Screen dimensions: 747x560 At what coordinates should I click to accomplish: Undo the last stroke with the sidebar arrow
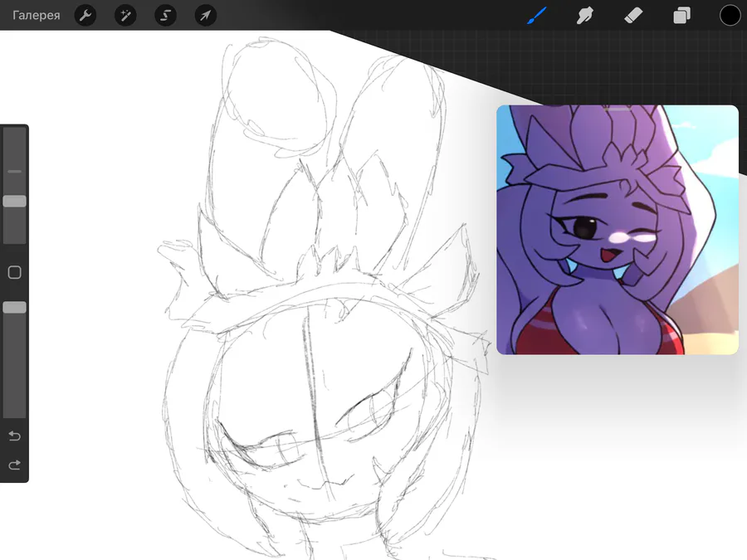[14, 436]
